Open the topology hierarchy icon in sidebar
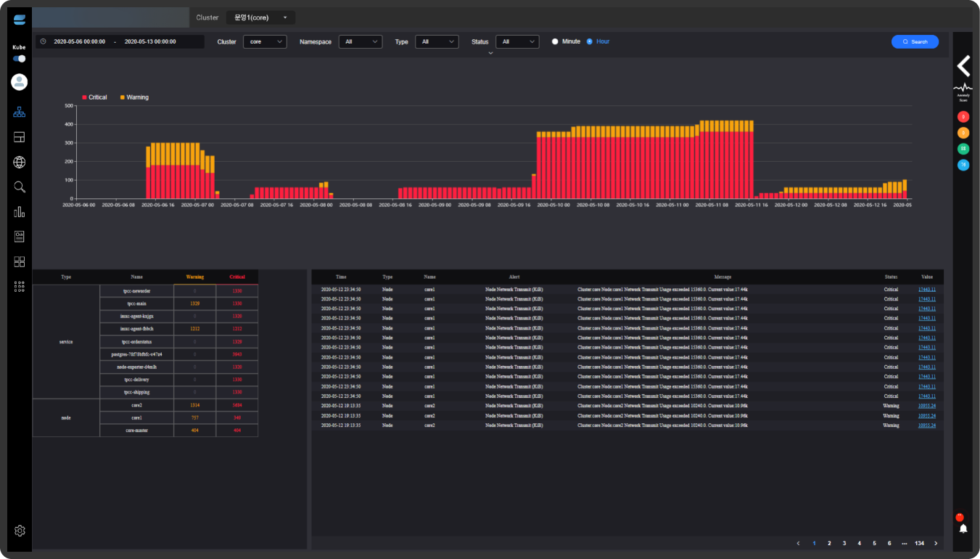 [20, 113]
